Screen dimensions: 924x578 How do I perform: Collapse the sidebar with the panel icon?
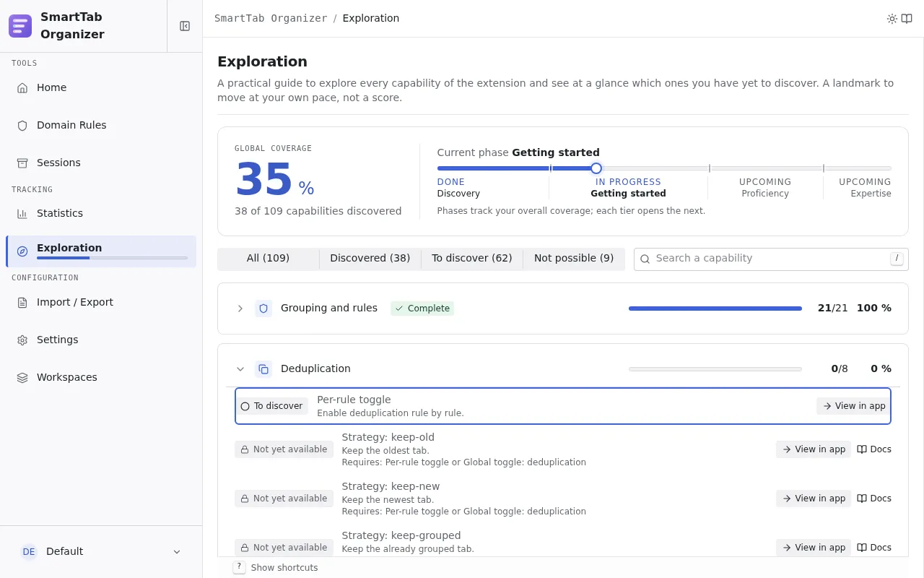point(185,26)
